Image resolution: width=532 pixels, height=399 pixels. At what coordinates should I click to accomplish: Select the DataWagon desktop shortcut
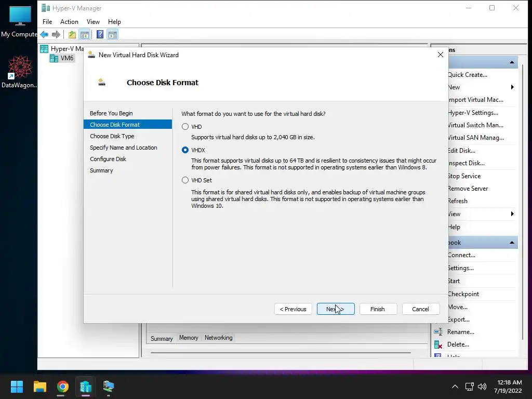[x=19, y=72]
